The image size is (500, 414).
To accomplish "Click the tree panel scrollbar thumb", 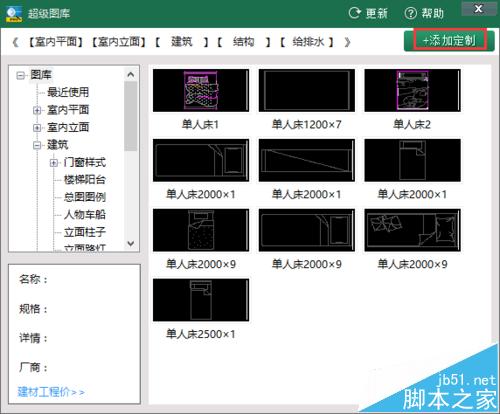I will click(x=131, y=116).
